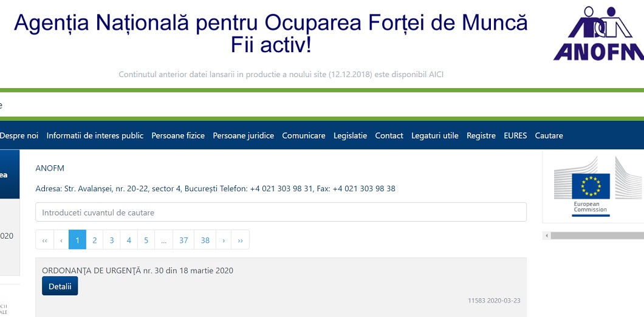Go to the first page with double-left arrow
644x317 pixels.
click(x=45, y=240)
